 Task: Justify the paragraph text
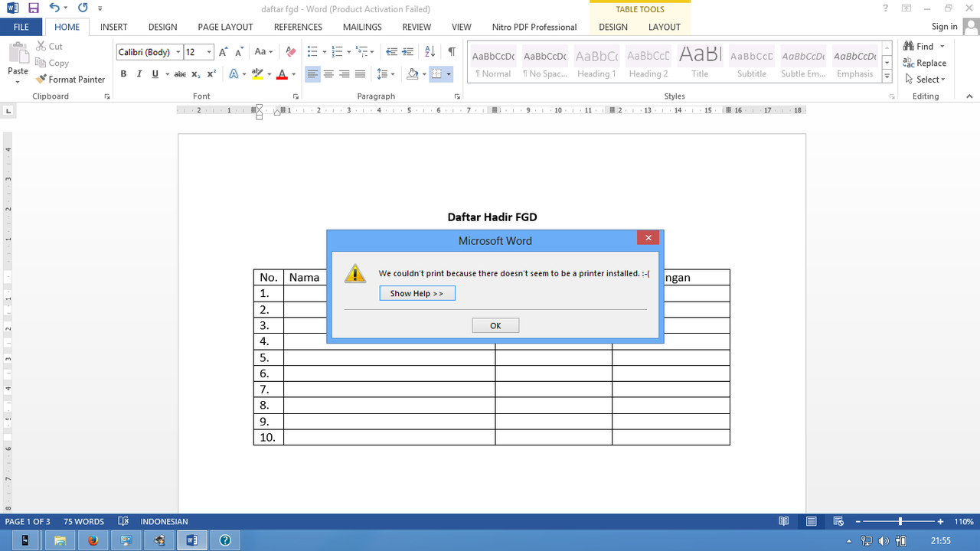coord(360,74)
